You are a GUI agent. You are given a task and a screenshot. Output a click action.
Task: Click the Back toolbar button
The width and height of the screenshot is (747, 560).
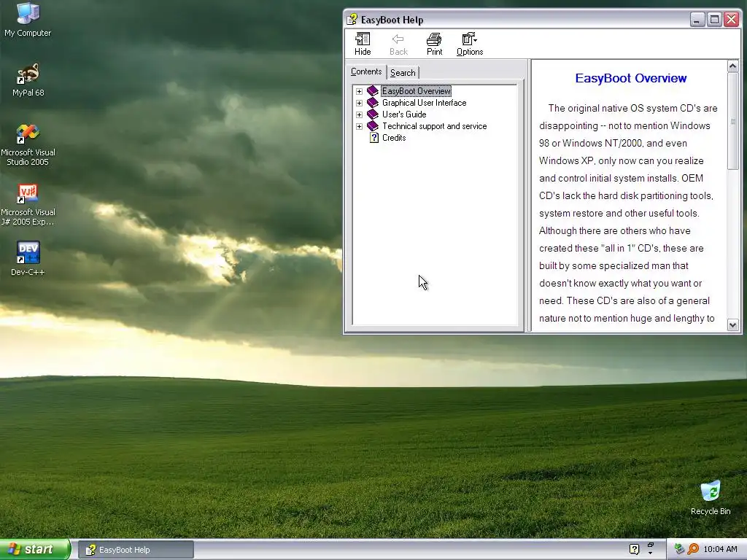(x=398, y=44)
